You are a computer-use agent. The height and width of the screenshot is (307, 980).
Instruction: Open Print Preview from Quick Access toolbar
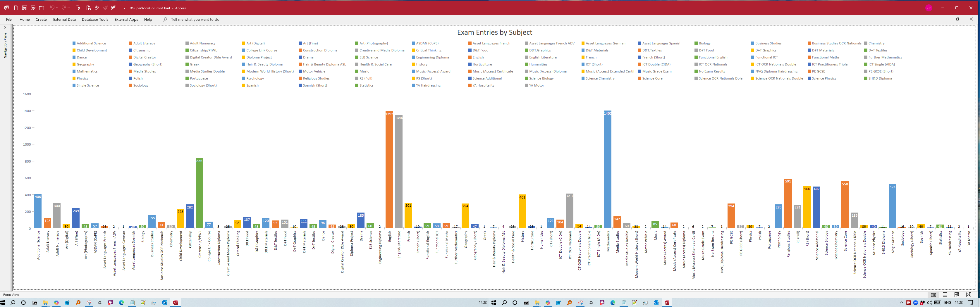(88, 8)
